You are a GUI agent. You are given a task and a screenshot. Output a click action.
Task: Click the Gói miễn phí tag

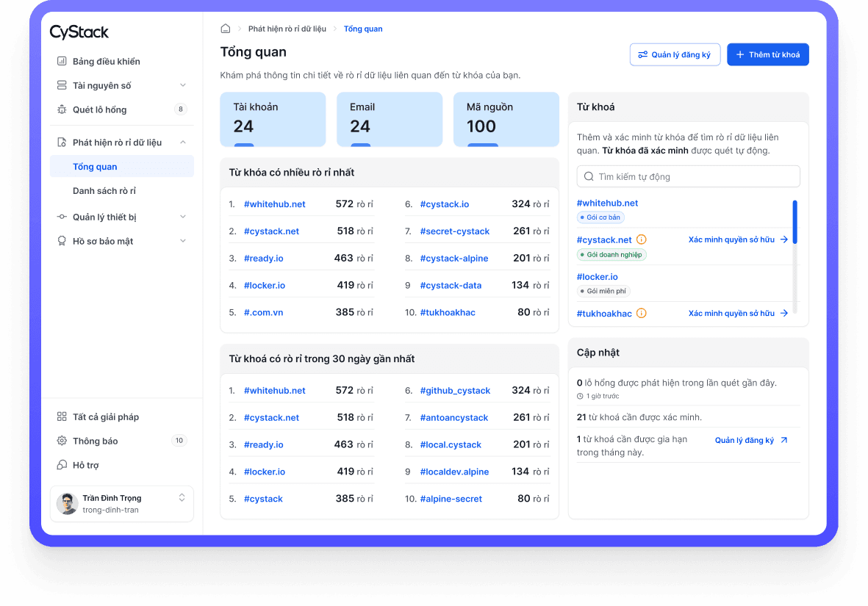tap(603, 291)
